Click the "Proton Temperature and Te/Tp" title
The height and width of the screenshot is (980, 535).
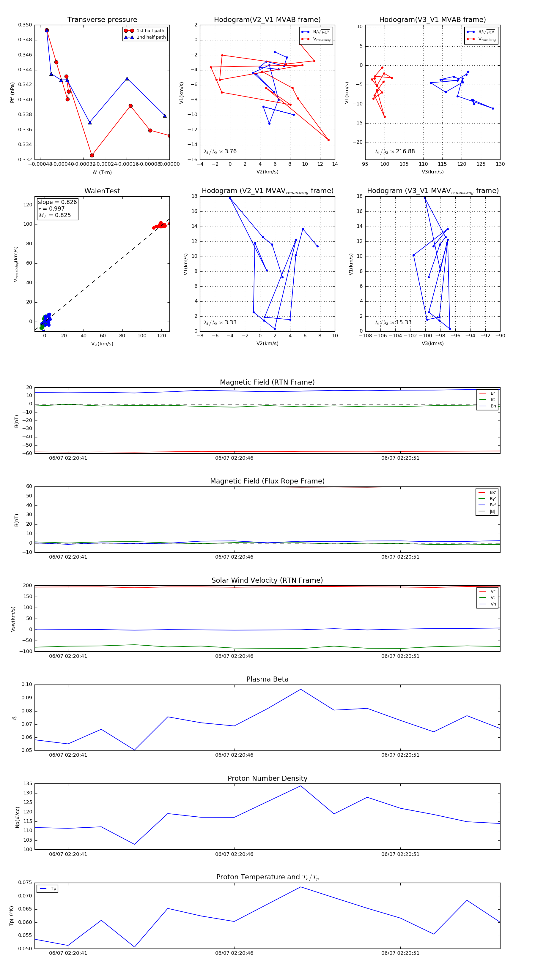pyautogui.click(x=267, y=877)
